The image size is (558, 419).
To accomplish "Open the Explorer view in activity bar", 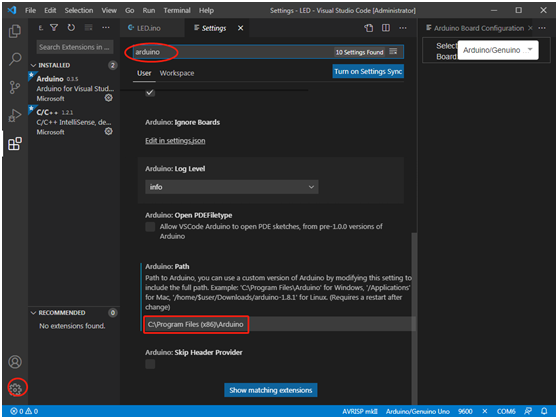I will (x=15, y=31).
